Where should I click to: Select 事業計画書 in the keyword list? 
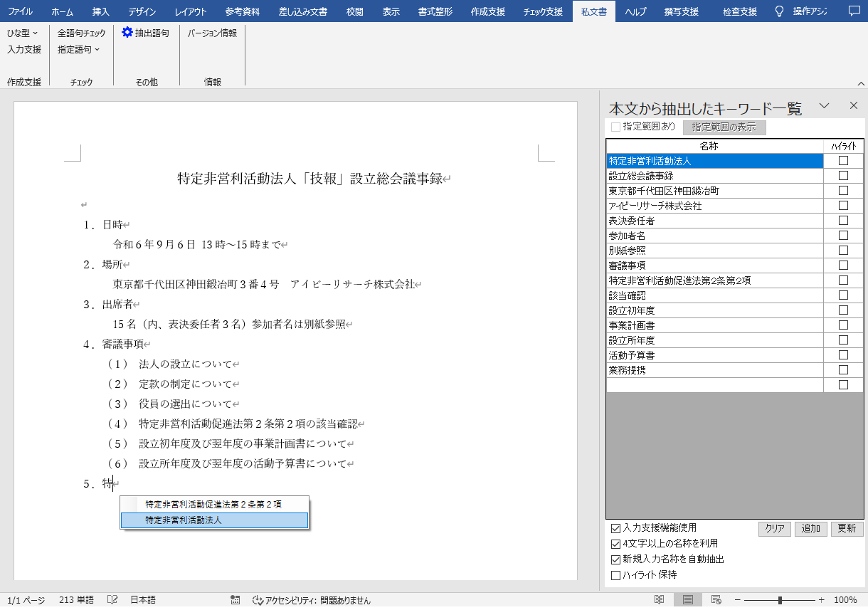pyautogui.click(x=715, y=325)
